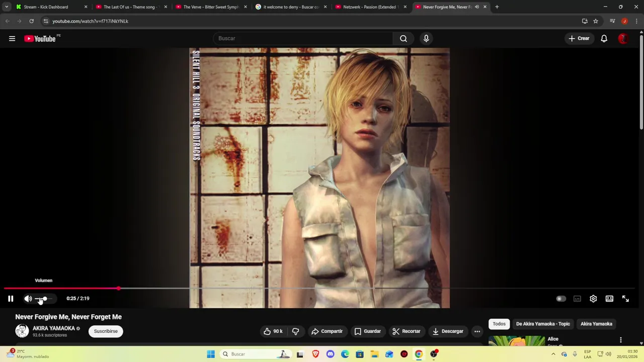Open options for the Alice recommended video
Image resolution: width=644 pixels, height=362 pixels.
620,340
